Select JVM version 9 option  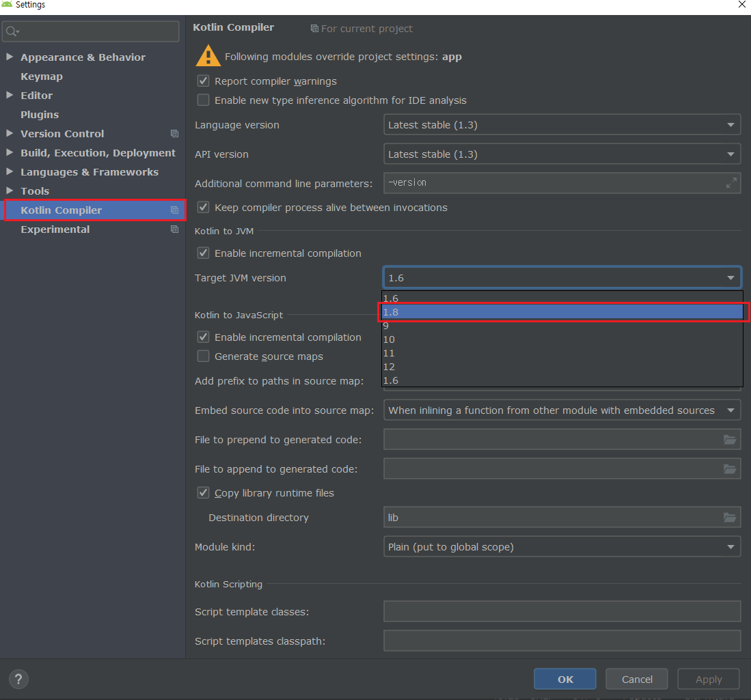pos(562,326)
